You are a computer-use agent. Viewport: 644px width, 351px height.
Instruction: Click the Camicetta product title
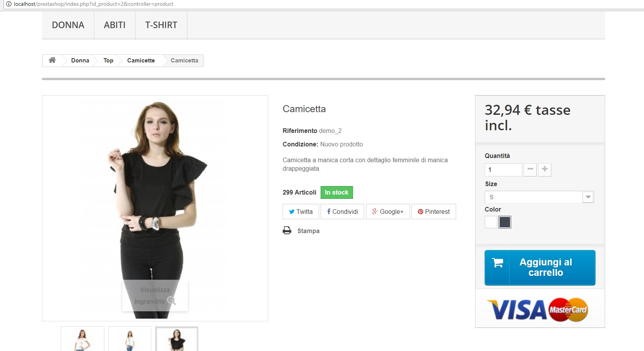pyautogui.click(x=304, y=109)
